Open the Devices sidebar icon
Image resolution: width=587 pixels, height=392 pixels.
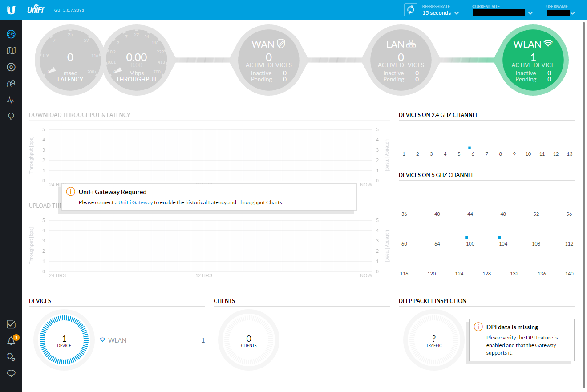11,67
